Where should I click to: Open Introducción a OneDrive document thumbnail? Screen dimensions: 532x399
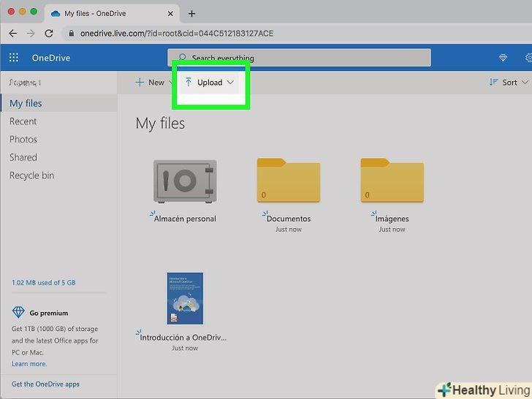185,298
